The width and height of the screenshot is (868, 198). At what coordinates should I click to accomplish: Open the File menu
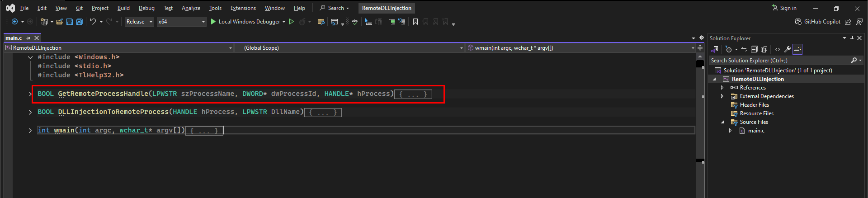[x=24, y=8]
